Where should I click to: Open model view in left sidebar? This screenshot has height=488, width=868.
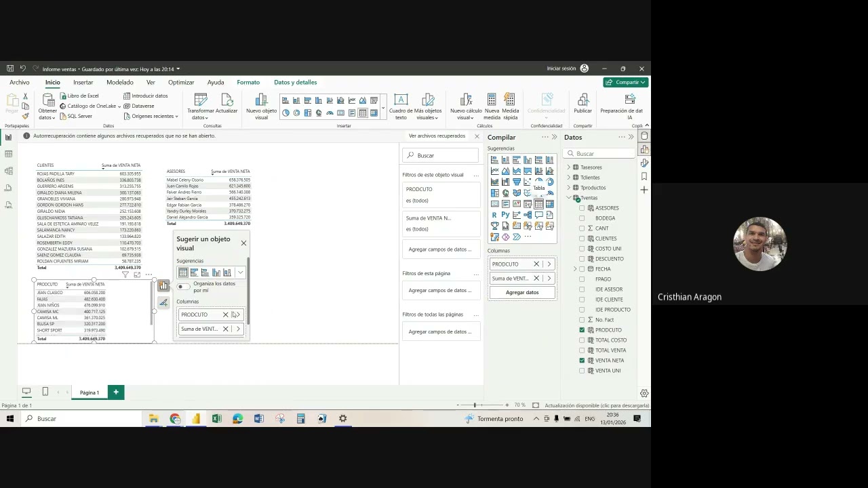(x=8, y=171)
